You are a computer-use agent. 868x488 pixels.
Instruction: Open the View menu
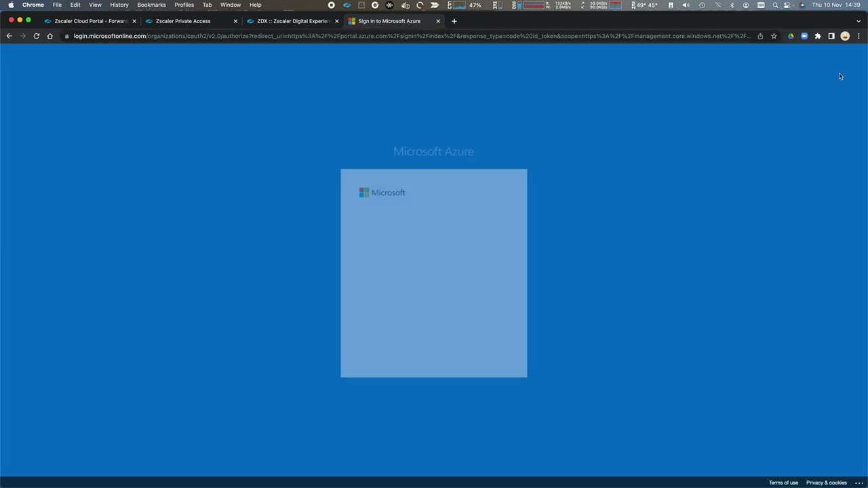pos(96,5)
